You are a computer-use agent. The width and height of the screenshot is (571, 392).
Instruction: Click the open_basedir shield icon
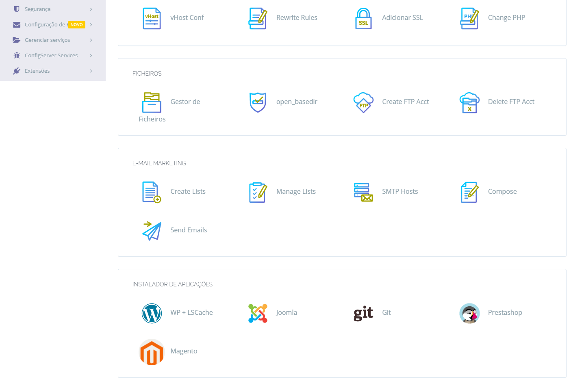tap(258, 102)
